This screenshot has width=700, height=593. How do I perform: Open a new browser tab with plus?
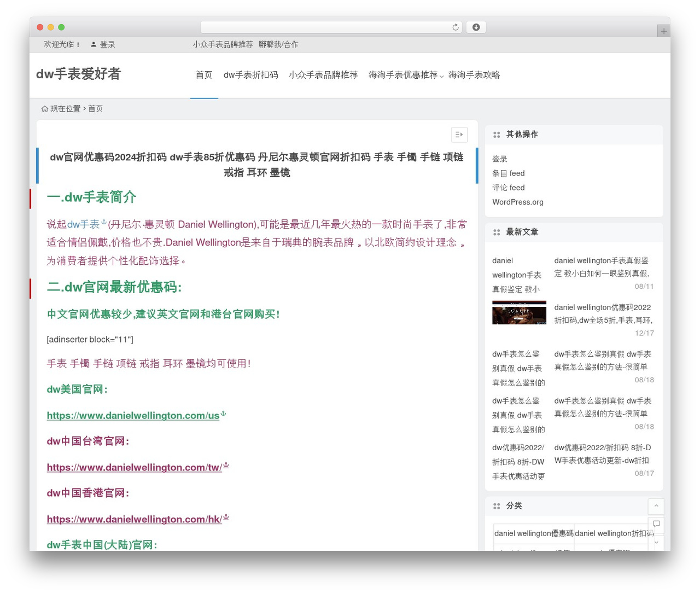(x=663, y=31)
